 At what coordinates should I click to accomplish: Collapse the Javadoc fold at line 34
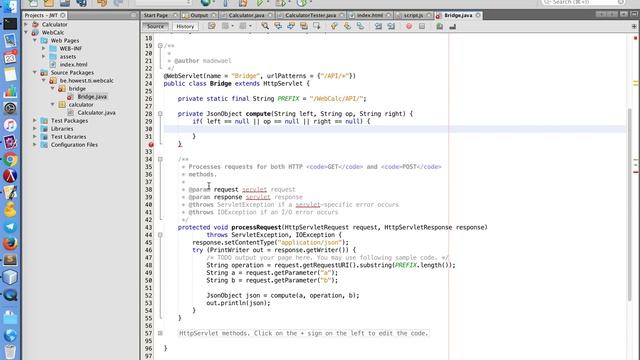(x=160, y=159)
